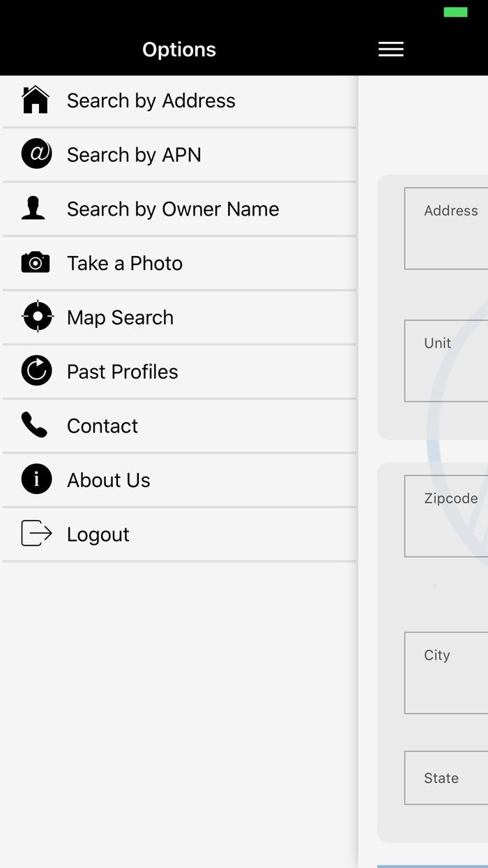The width and height of the screenshot is (488, 868).
Task: Open the hamburger menu in the top bar
Action: pyautogui.click(x=390, y=49)
